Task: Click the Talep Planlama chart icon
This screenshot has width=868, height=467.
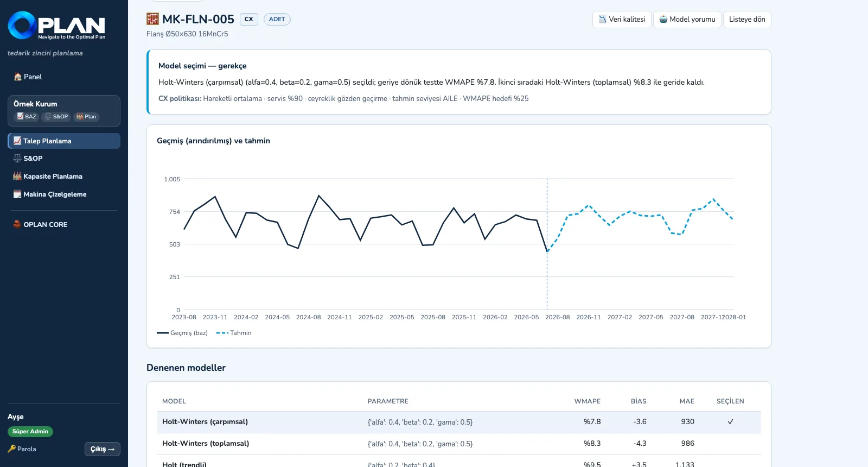Action: (17, 141)
